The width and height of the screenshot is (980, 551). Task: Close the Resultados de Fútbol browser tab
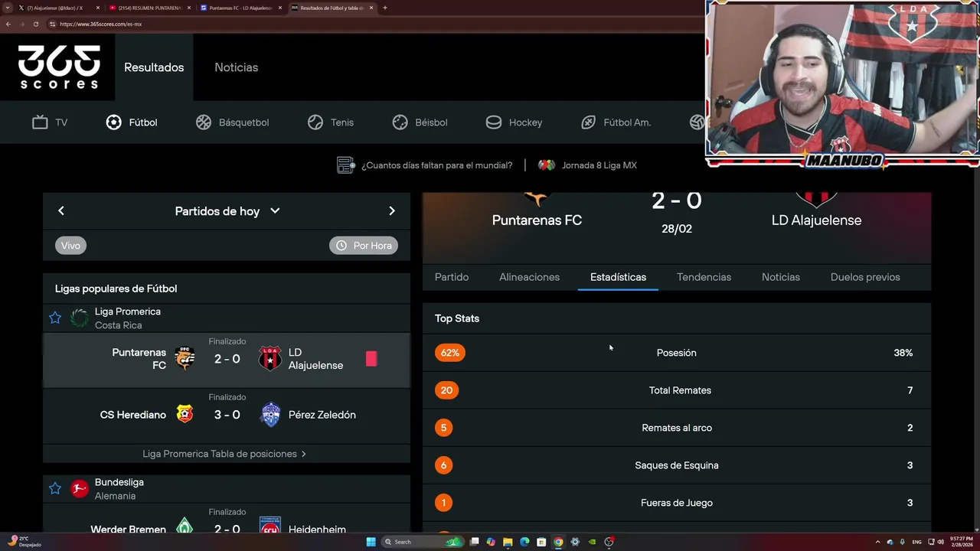[371, 8]
